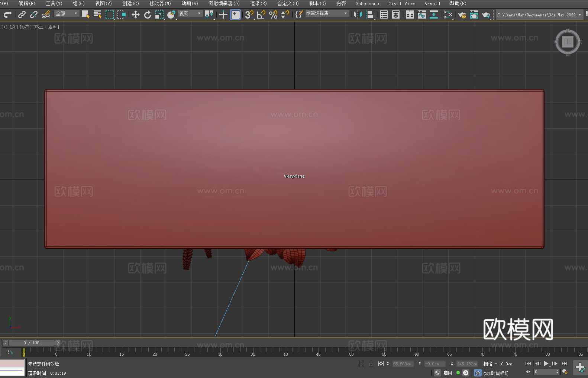Click time slider 0 / 100 handle
The width and height of the screenshot is (588, 378).
pos(32,343)
